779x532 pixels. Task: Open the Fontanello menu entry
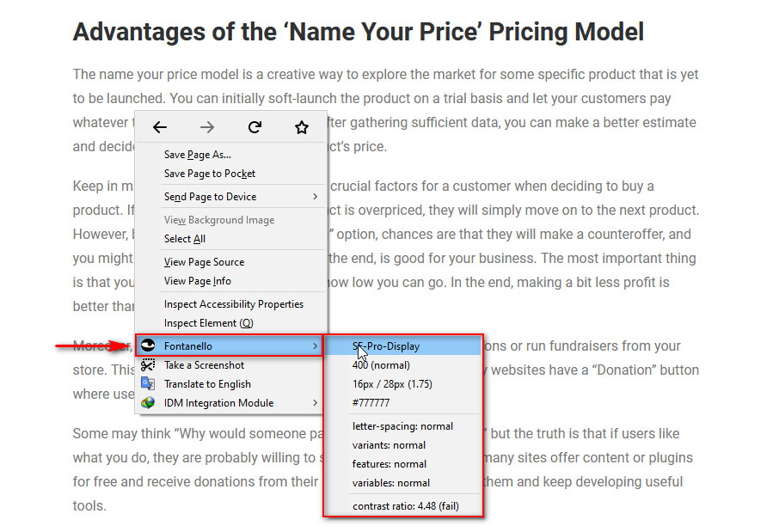point(230,345)
